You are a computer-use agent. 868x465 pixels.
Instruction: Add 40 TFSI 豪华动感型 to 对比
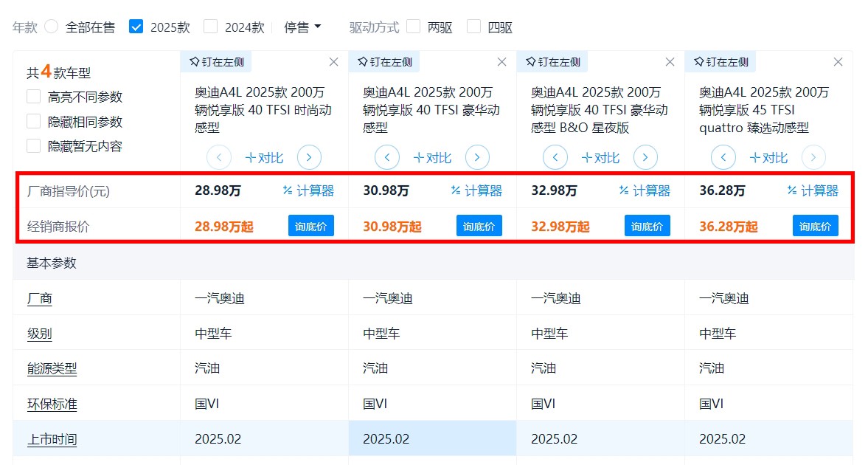pos(432,158)
